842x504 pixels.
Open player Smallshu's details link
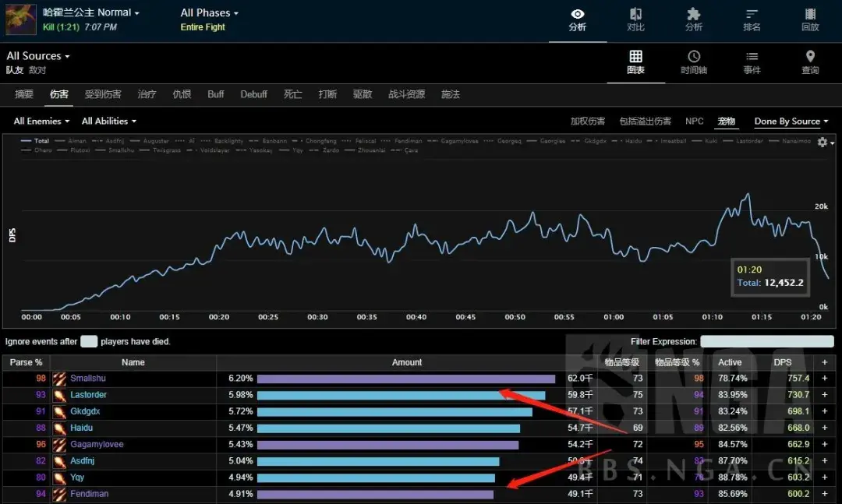pyautogui.click(x=88, y=379)
